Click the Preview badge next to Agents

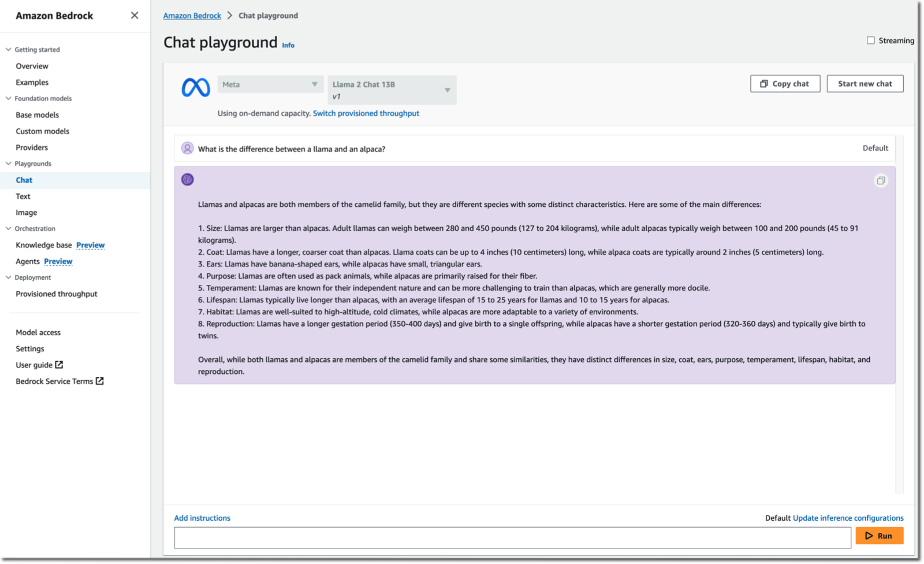click(58, 261)
